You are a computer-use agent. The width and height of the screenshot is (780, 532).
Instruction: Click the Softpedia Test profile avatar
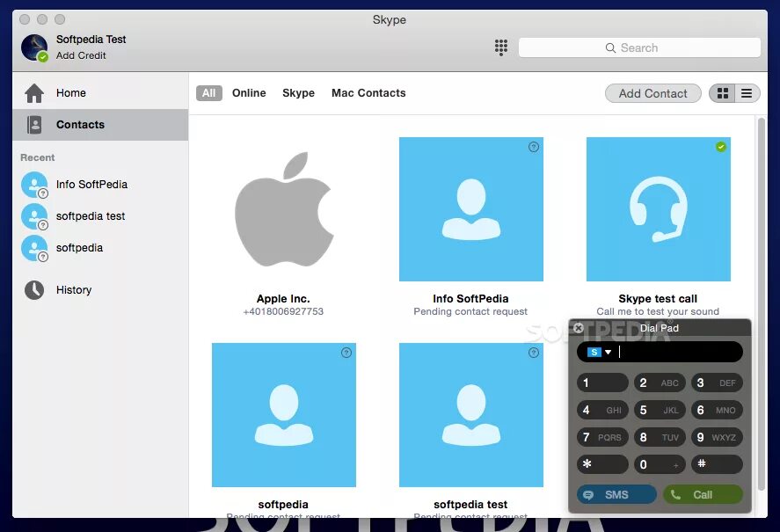tap(34, 47)
